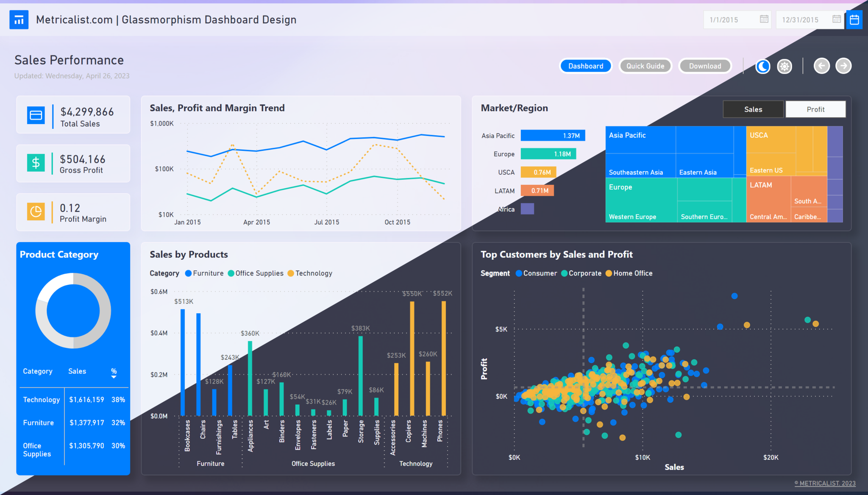The width and height of the screenshot is (868, 495).
Task: Select the Dashboard tab
Action: (585, 66)
